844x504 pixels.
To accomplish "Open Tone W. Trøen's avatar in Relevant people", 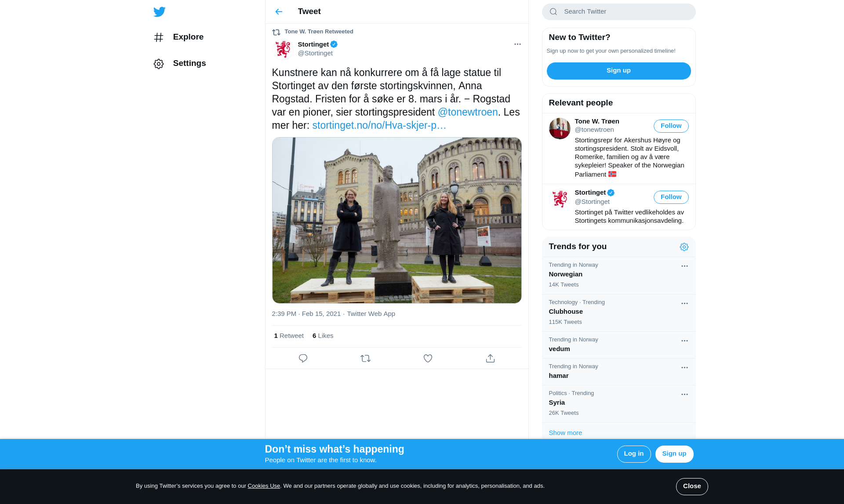I will point(560,128).
